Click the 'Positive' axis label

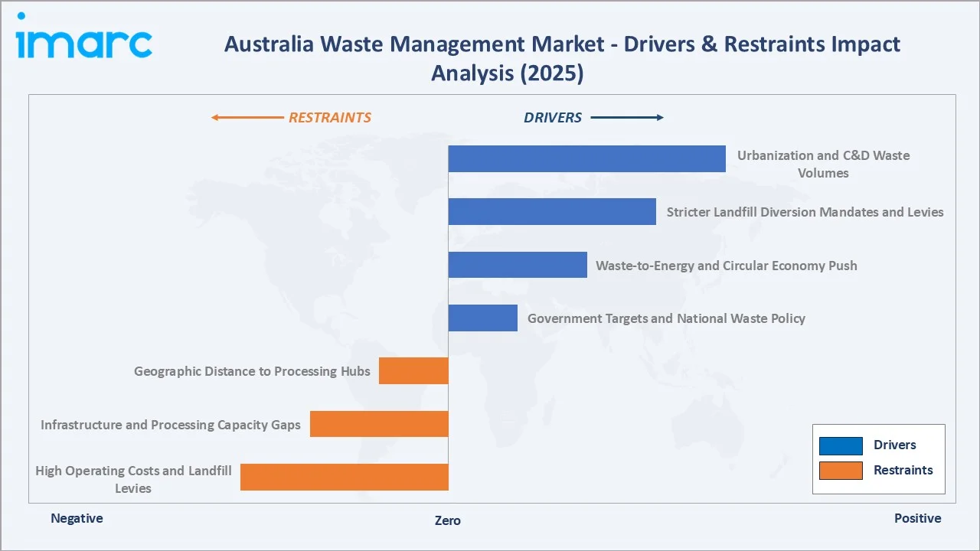tap(918, 519)
